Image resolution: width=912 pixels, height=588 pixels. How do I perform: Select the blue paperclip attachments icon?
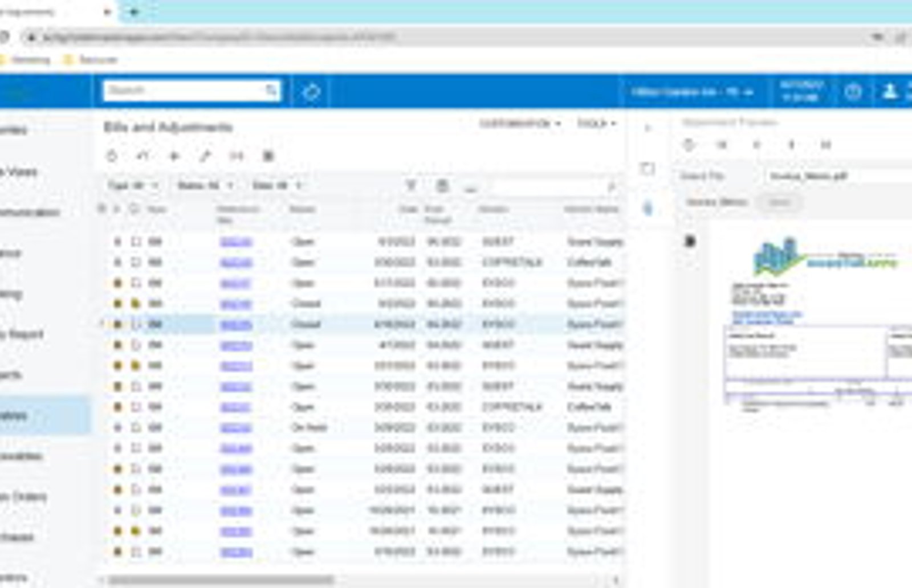(648, 209)
